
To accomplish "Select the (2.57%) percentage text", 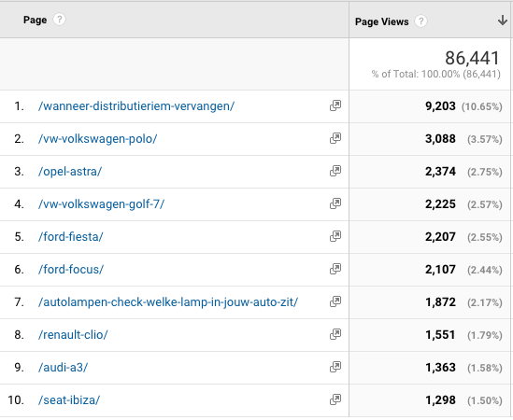I will tap(485, 204).
